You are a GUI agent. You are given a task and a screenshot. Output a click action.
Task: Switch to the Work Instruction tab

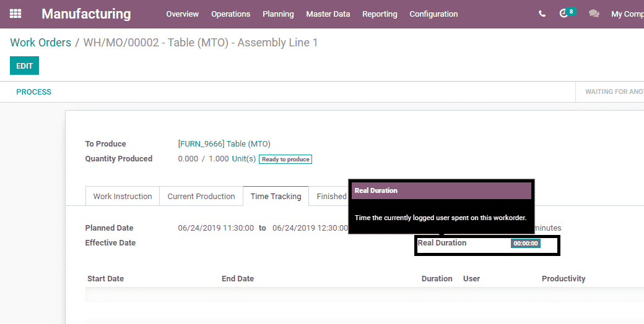pos(123,197)
